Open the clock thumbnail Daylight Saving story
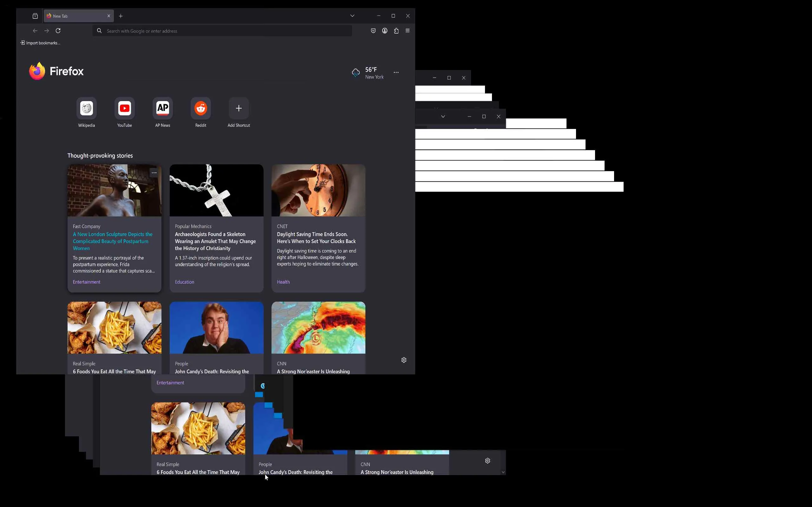Image resolution: width=812 pixels, height=507 pixels. tap(318, 190)
